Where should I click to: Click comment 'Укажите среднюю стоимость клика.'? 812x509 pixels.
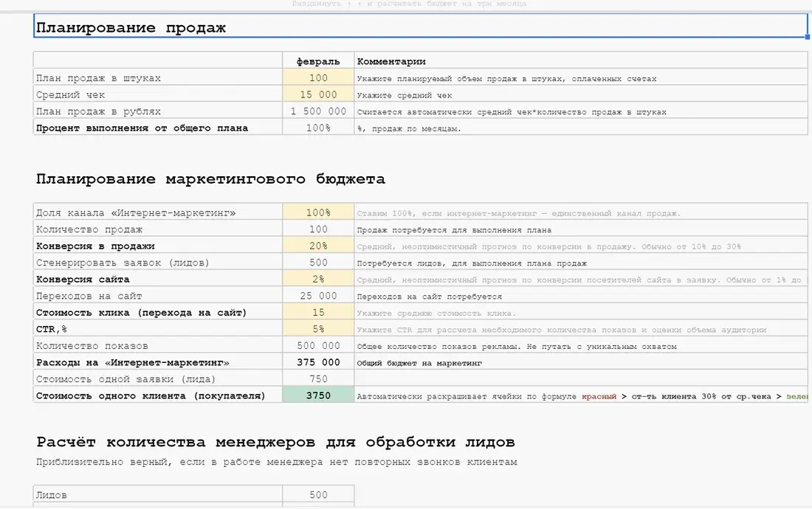pyautogui.click(x=436, y=313)
